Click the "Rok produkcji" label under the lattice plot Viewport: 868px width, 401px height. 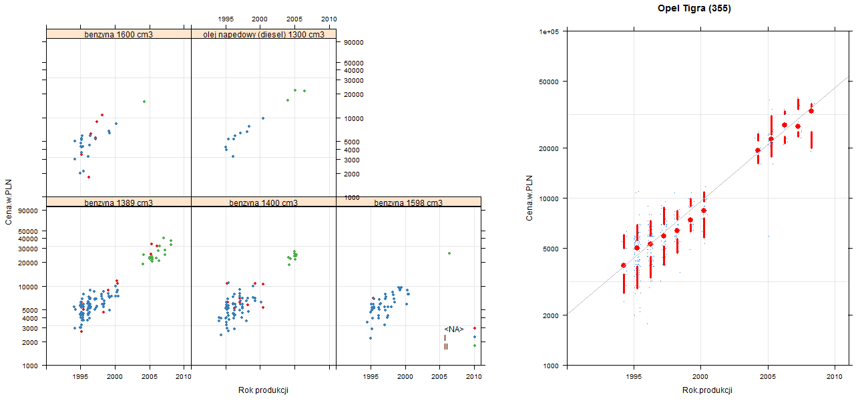(263, 390)
